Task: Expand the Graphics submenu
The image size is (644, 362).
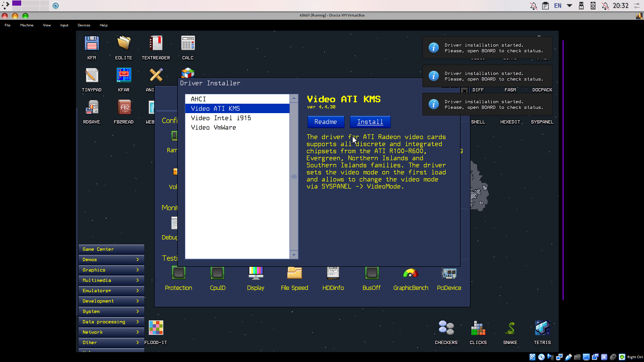Action: point(111,270)
